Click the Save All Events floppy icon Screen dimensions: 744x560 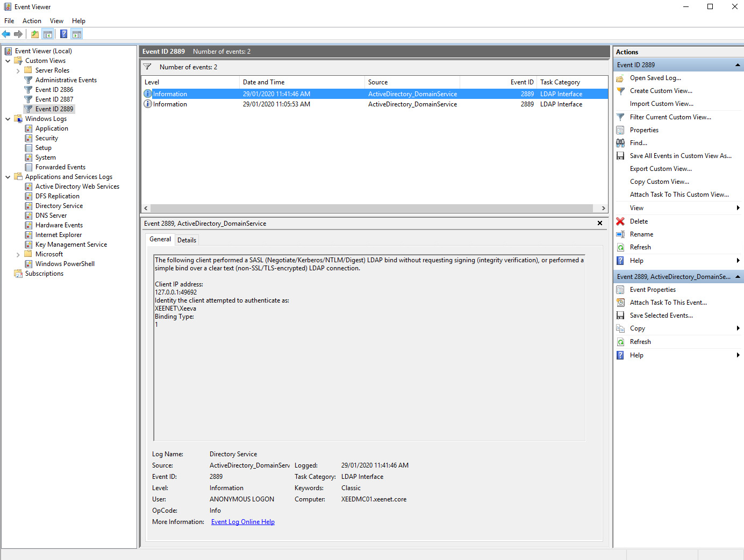coord(620,156)
